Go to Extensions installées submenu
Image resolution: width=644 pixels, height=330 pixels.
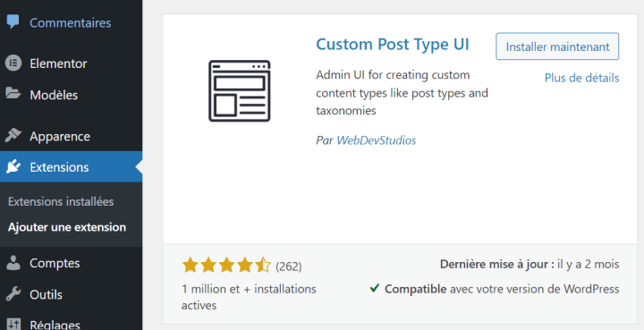[61, 201]
